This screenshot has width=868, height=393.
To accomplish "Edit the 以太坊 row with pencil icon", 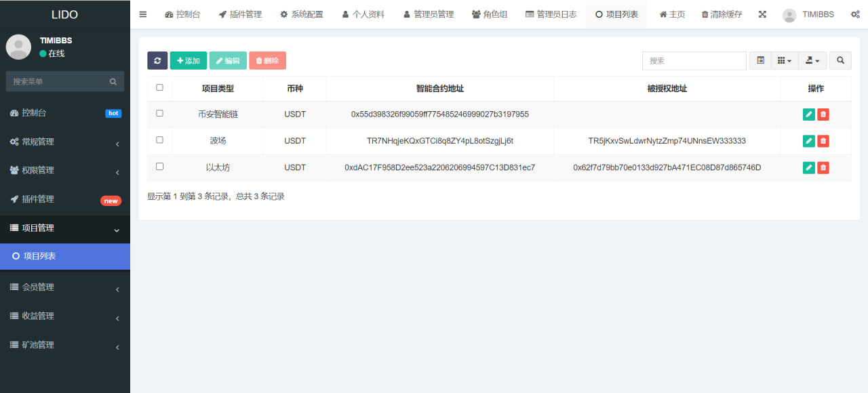I will (x=808, y=167).
